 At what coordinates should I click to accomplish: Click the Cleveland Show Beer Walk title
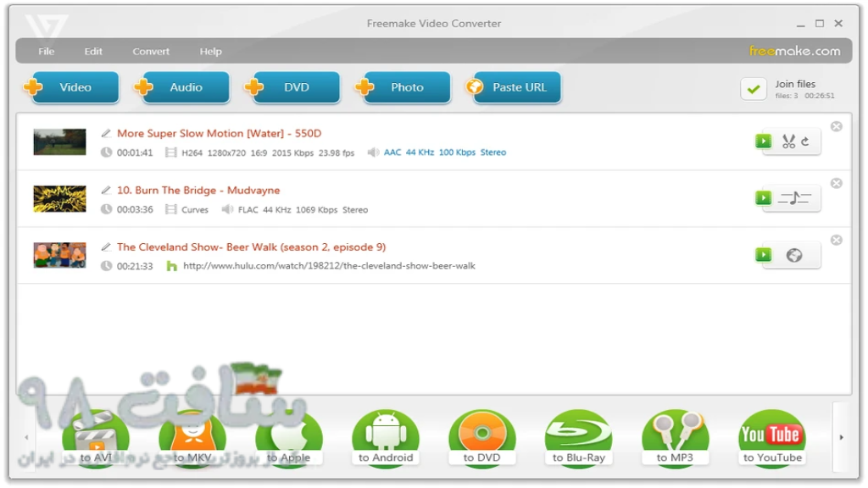pyautogui.click(x=251, y=247)
